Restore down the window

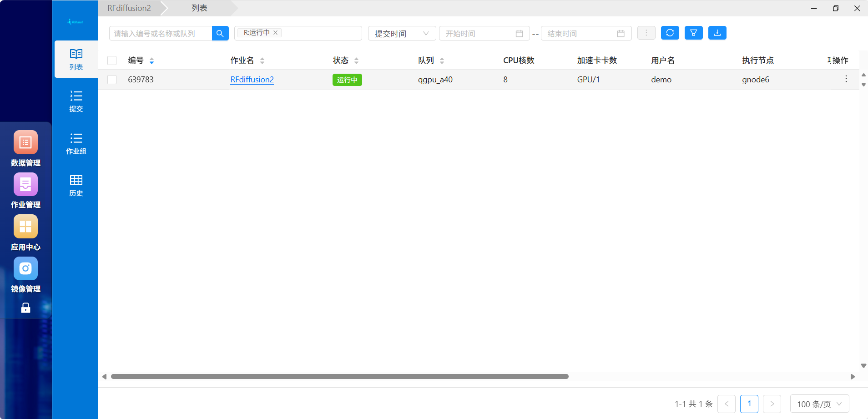point(835,8)
